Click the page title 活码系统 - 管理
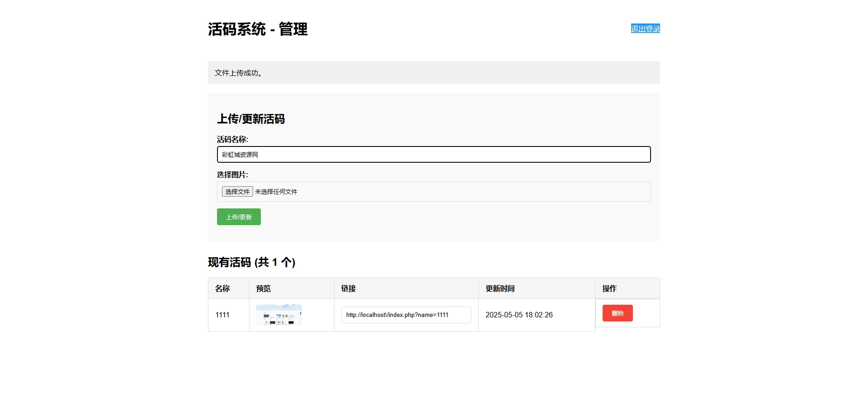Image resolution: width=868 pixels, height=420 pixels. point(257,29)
